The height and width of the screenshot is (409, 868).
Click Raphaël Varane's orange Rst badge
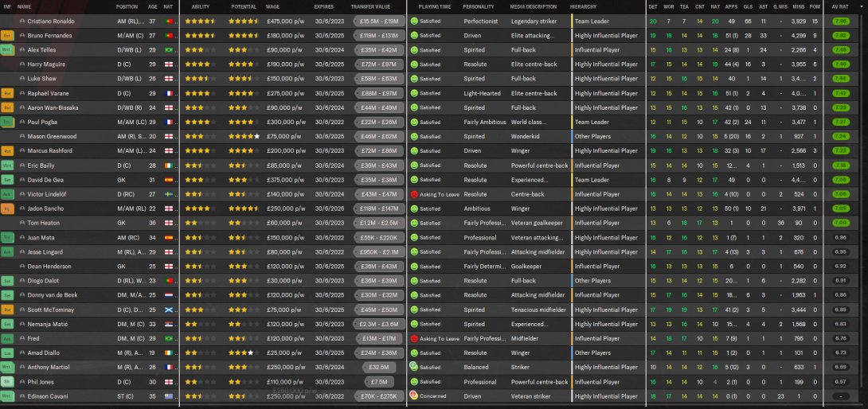coord(7,93)
